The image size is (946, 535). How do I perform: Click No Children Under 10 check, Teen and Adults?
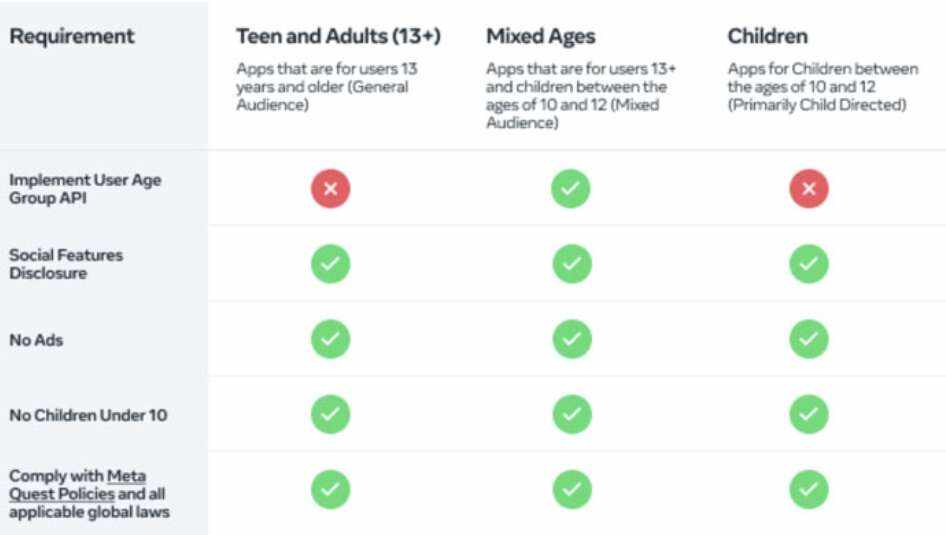pos(330,414)
